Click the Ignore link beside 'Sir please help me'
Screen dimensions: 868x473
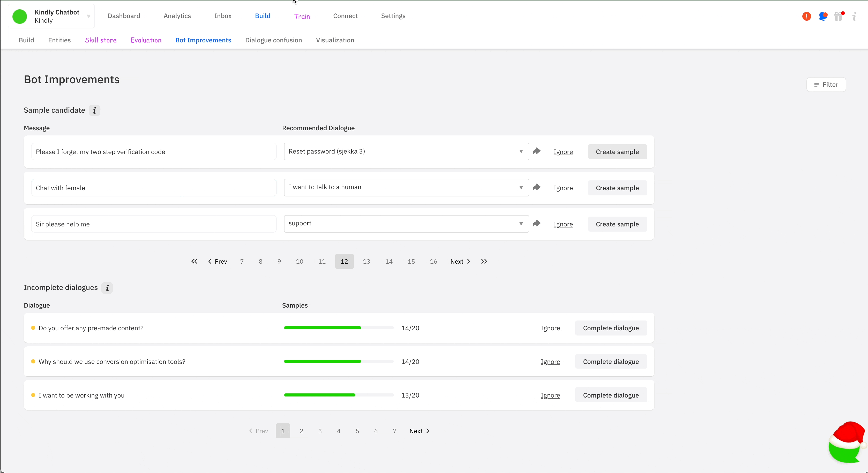click(x=563, y=224)
